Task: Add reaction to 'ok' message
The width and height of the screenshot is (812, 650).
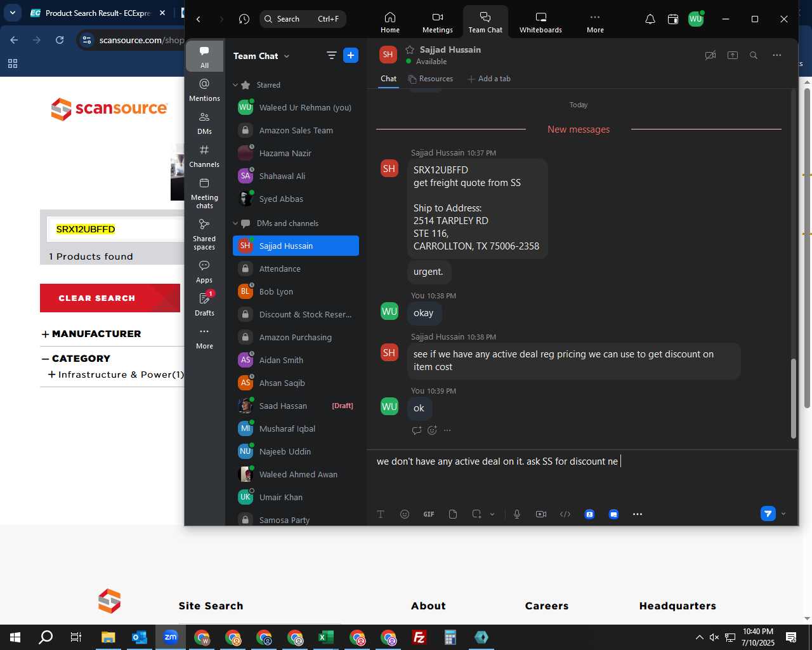Action: click(x=432, y=430)
